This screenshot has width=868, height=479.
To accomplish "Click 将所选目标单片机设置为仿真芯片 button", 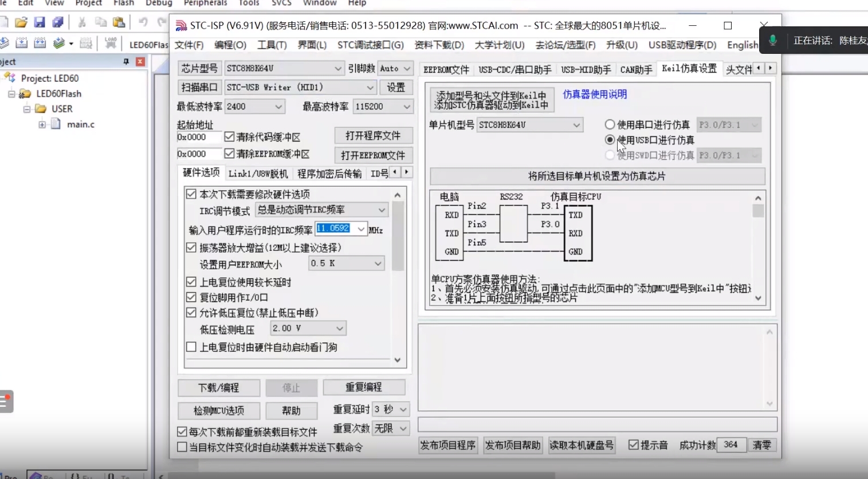I will pos(597,176).
